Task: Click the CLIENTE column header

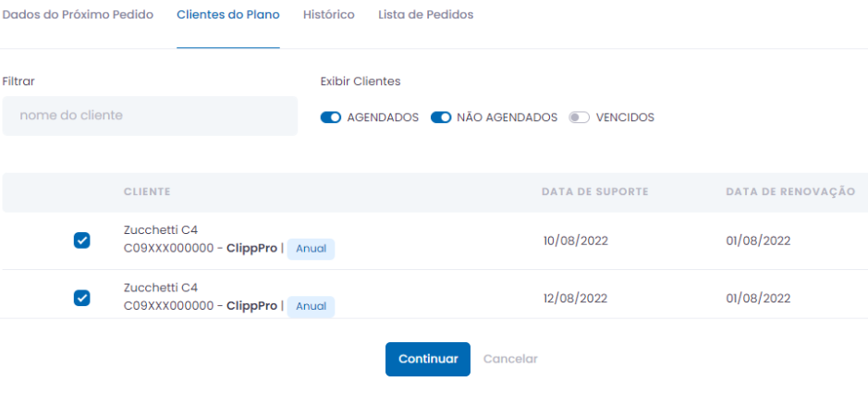Action: point(147,191)
